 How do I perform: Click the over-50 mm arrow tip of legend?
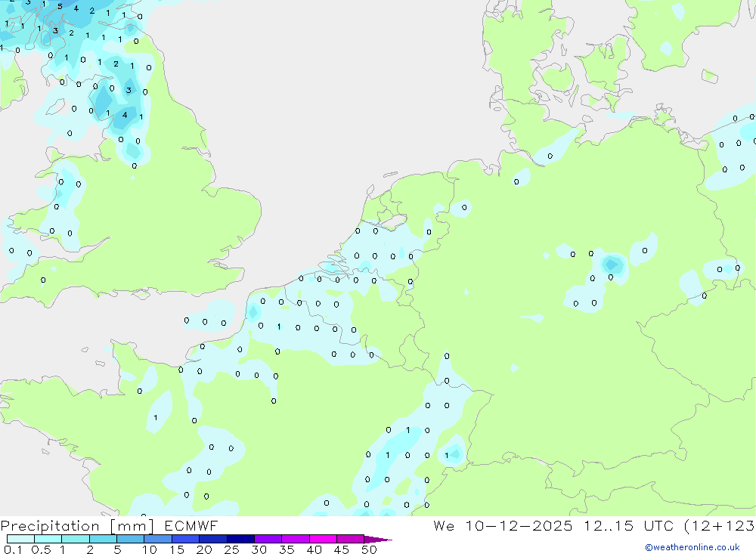(x=378, y=539)
